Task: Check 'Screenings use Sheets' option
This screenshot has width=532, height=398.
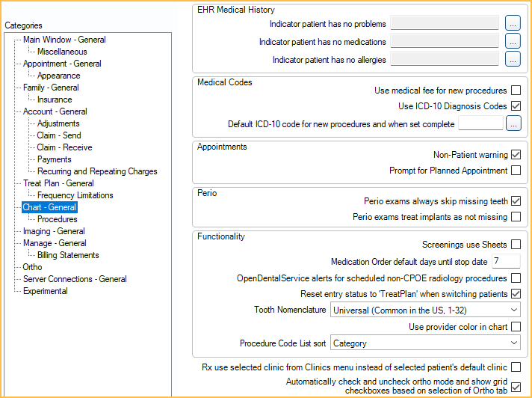Action: pos(516,245)
